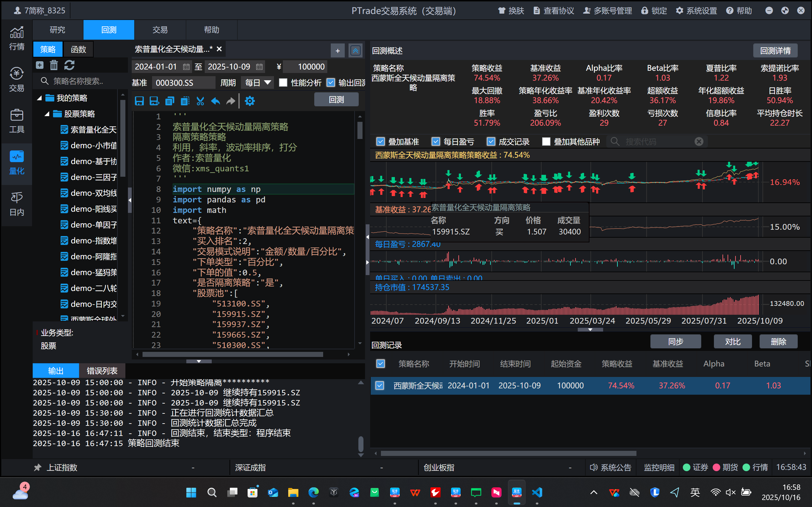Delete strategy using trash can icon

(54, 65)
